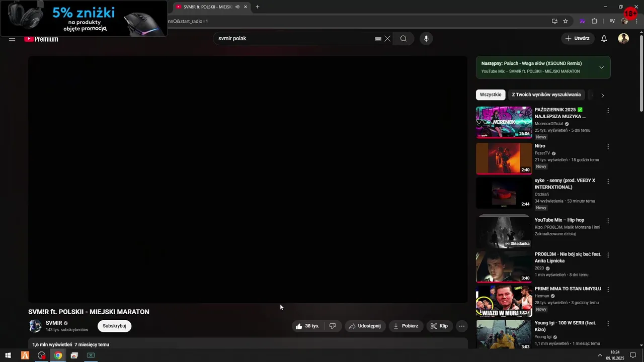This screenshot has height=362, width=644.
Task: Start voice search with the microphone
Action: point(426,39)
